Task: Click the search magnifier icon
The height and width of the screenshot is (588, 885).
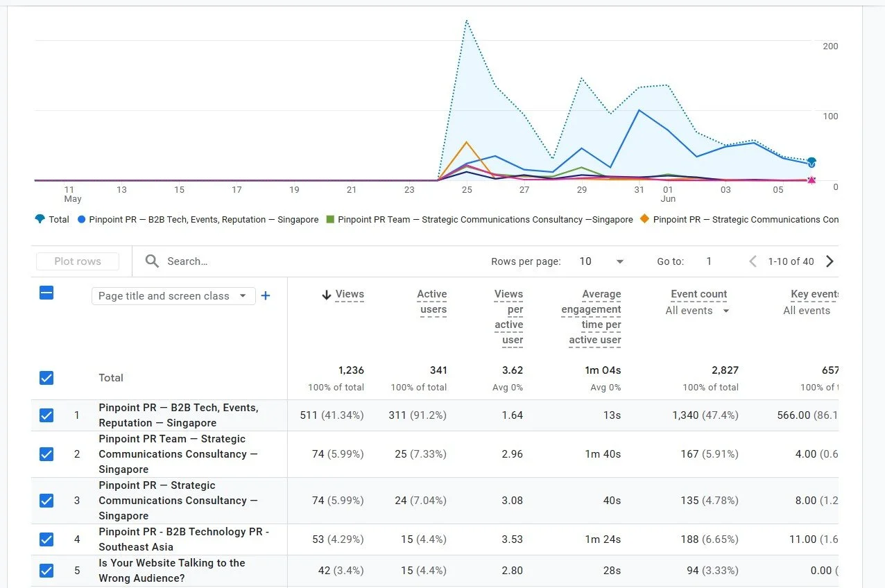Action: tap(152, 261)
